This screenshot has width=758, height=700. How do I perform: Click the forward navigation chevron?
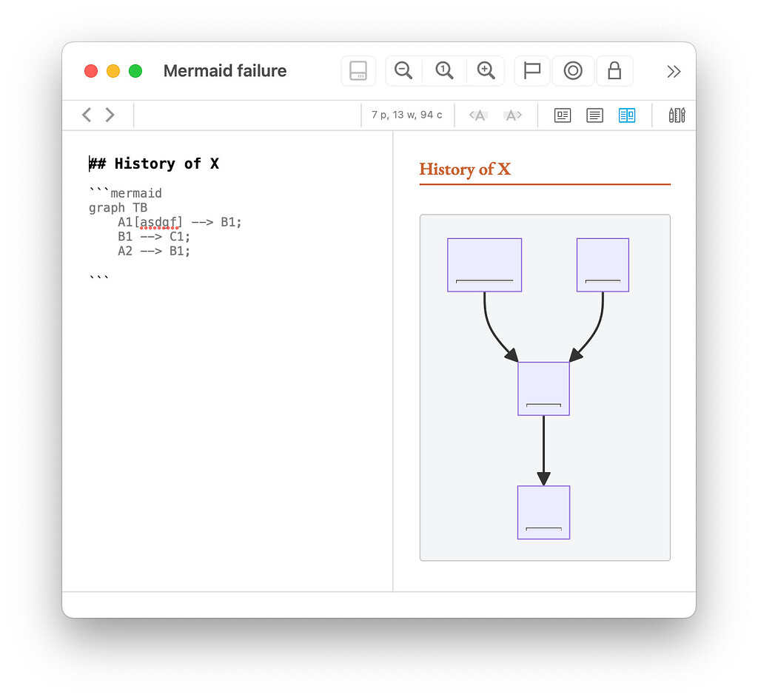pyautogui.click(x=110, y=115)
